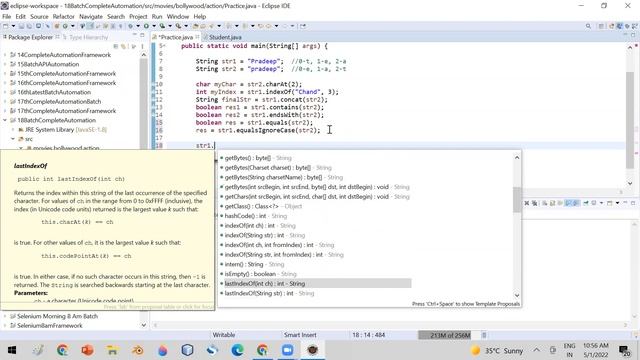Show hidden system tray icons
This screenshot has width=640, height=360.
tap(536, 350)
